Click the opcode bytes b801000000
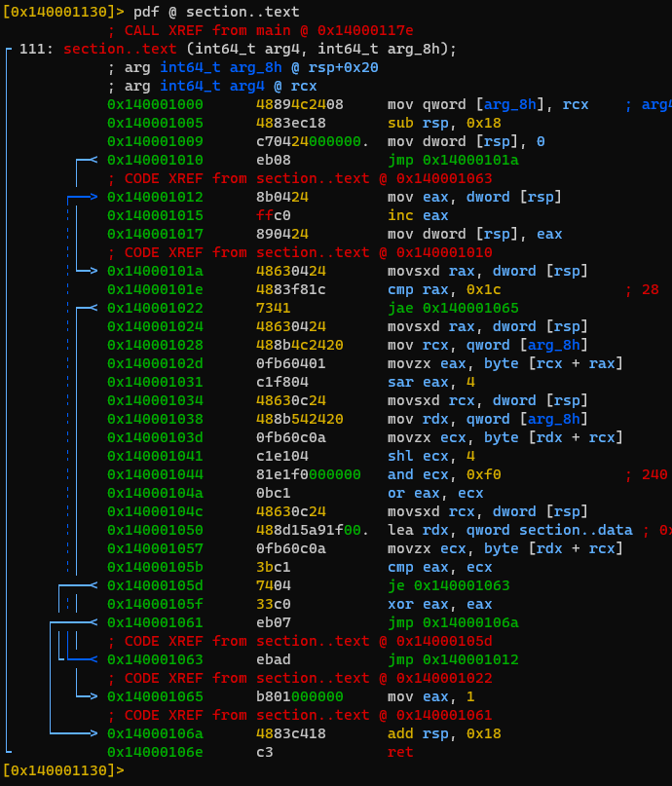672x786 pixels. click(x=300, y=696)
